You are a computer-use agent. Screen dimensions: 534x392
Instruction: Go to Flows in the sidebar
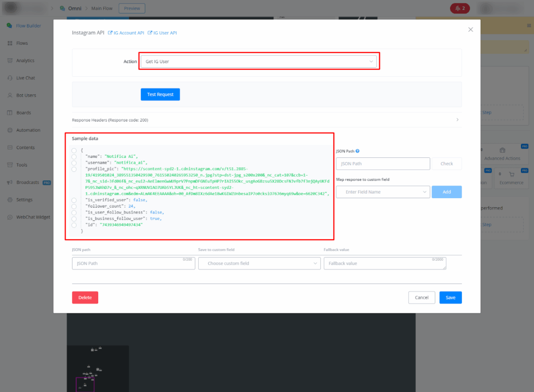pyautogui.click(x=22, y=43)
